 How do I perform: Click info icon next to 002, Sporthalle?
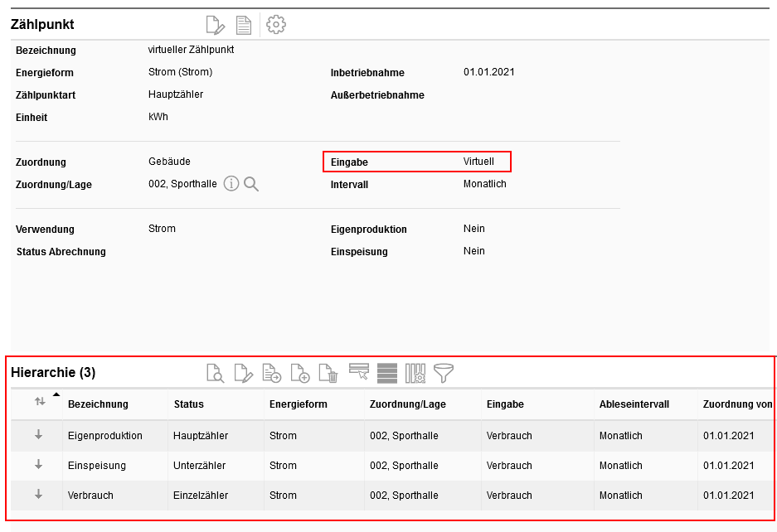coord(231,184)
